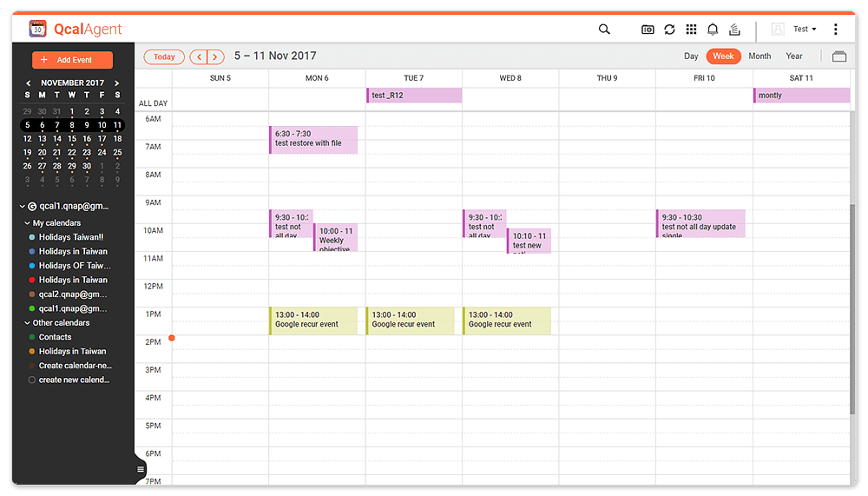The width and height of the screenshot is (868, 496).
Task: Open the apps grid icon
Action: pos(691,30)
